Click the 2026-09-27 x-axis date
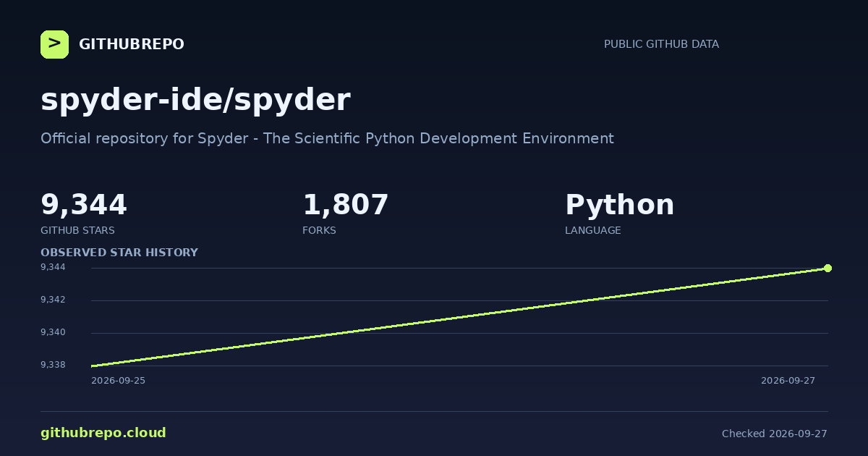 click(788, 380)
